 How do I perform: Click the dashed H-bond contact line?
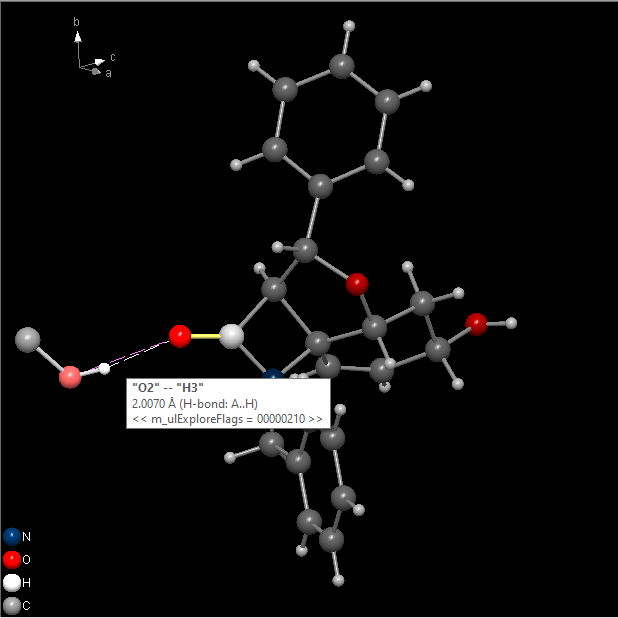140,353
